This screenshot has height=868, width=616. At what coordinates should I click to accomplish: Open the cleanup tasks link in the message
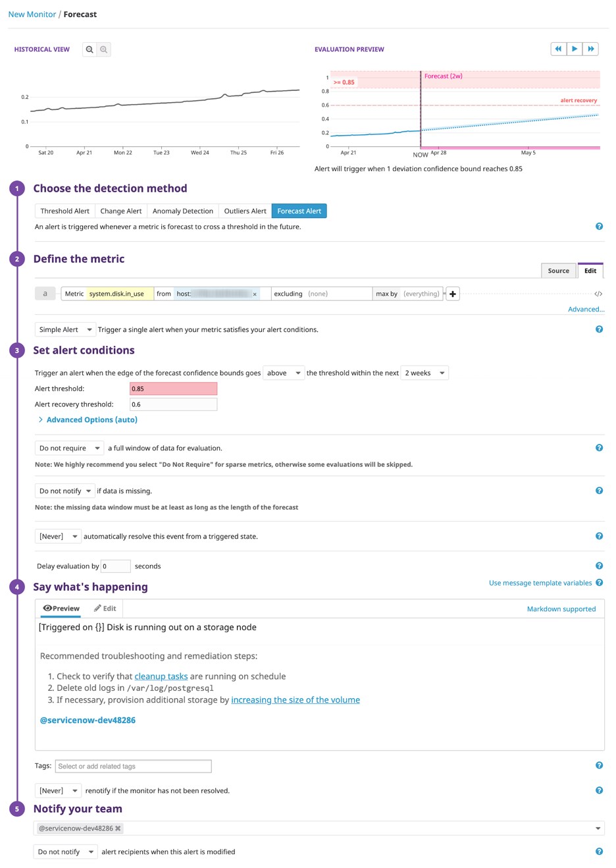point(161,676)
